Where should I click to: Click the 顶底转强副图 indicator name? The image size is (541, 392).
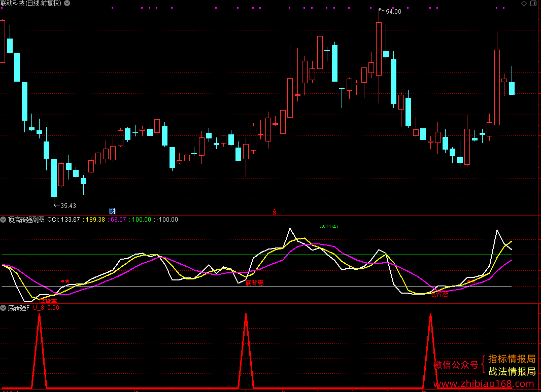click(x=26, y=220)
